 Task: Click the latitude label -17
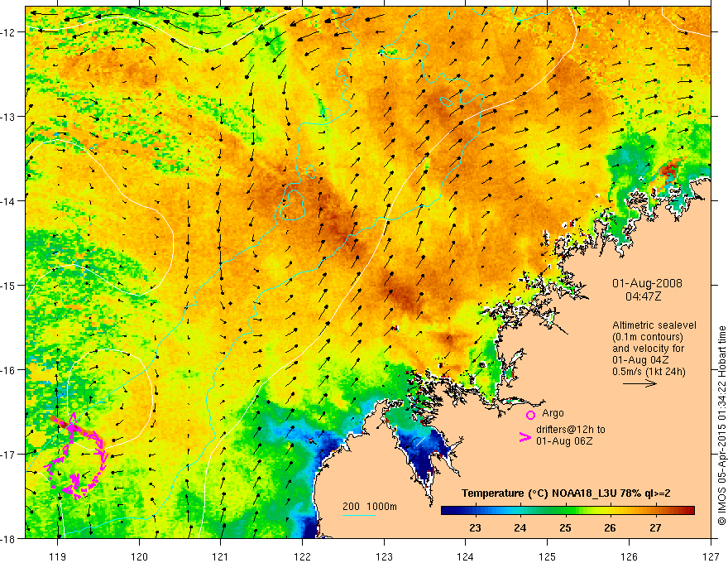10,455
